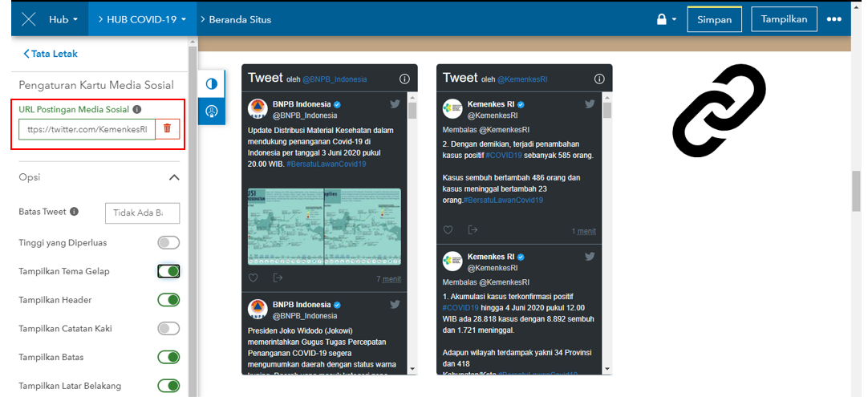Disable Tampilkan Tema Gelap toggle
The height and width of the screenshot is (397, 868).
coord(168,271)
